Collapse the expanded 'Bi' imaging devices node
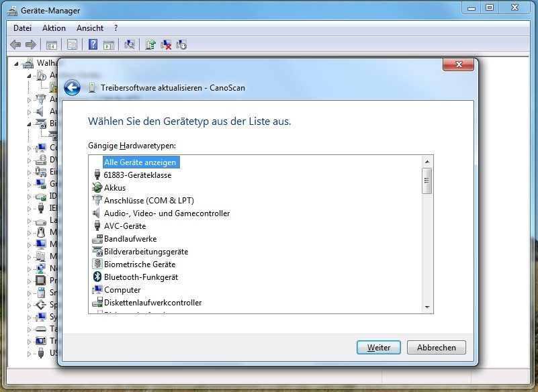This screenshot has height=392, width=538. click(29, 124)
